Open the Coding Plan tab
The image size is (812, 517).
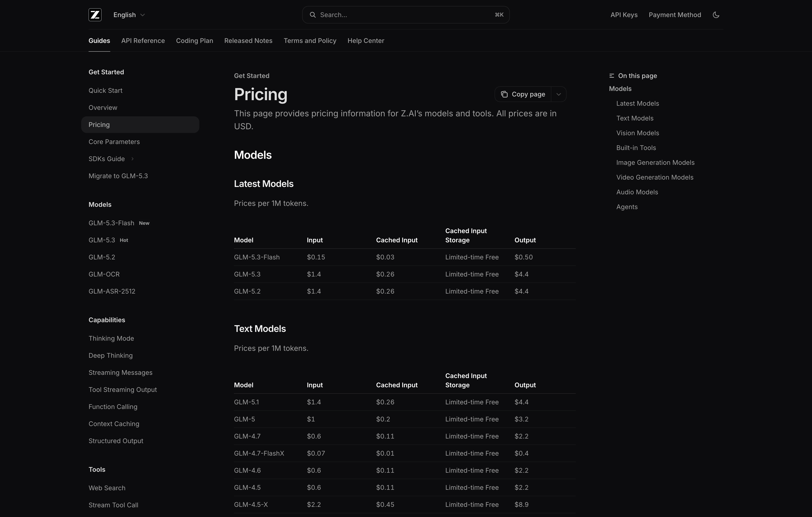194,41
